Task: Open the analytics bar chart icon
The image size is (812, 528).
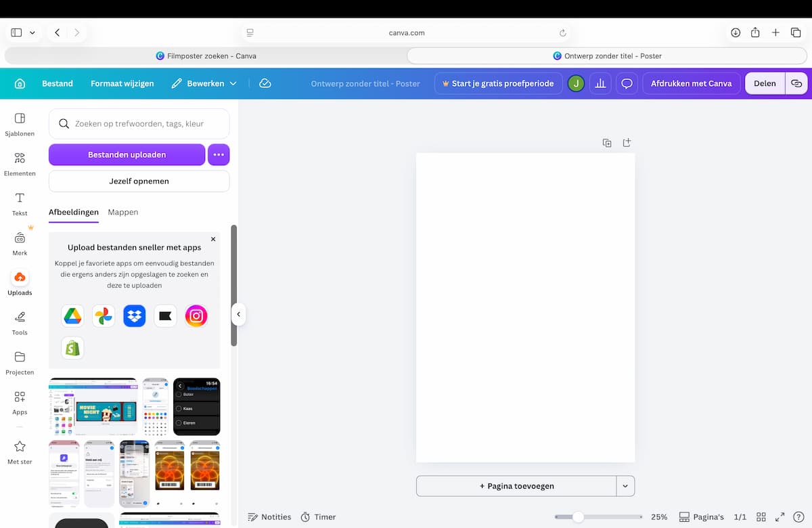Action: click(x=600, y=83)
